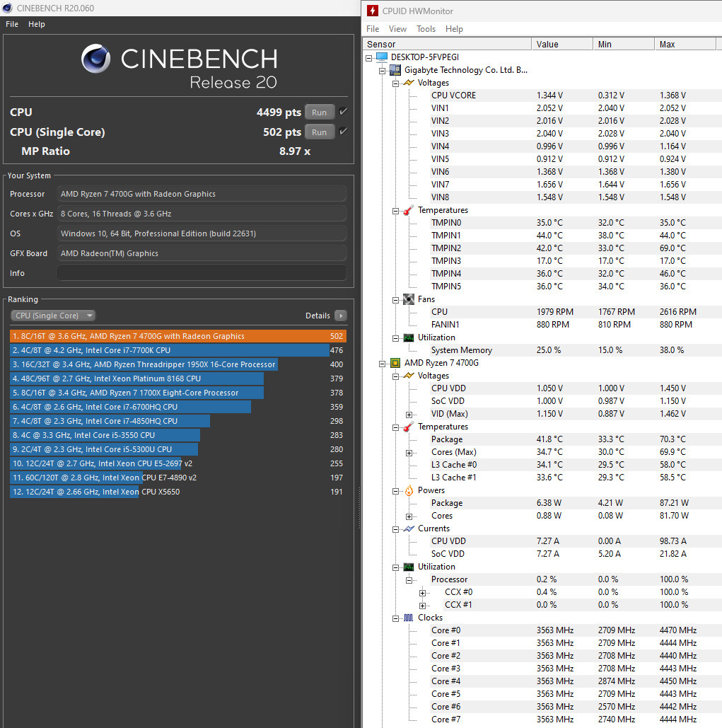This screenshot has height=728, width=722.
Task: Click the Gigabyte Utilization chip icon
Action: [409, 337]
